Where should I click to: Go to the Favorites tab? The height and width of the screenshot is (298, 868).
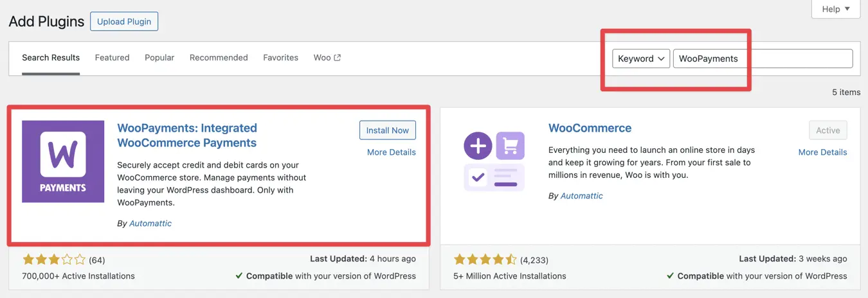(x=280, y=58)
